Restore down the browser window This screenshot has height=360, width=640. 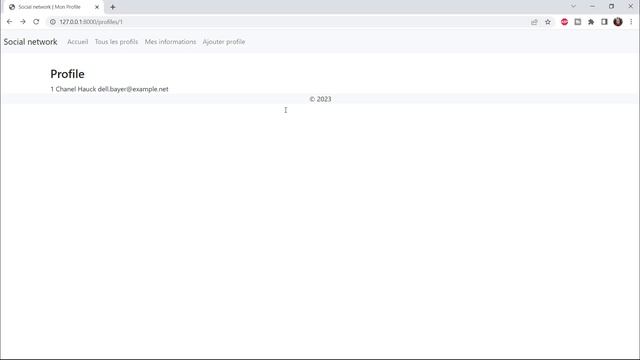pos(611,6)
